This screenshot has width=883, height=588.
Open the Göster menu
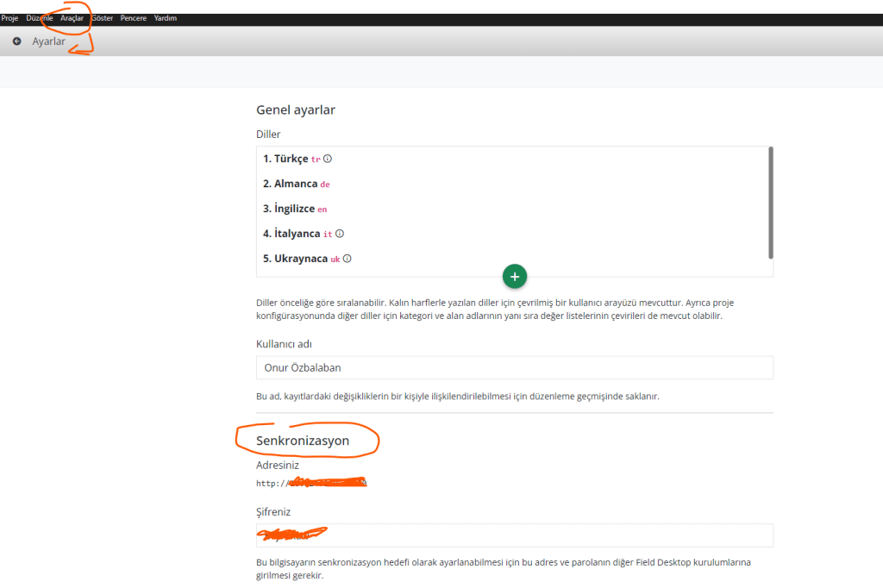(102, 18)
